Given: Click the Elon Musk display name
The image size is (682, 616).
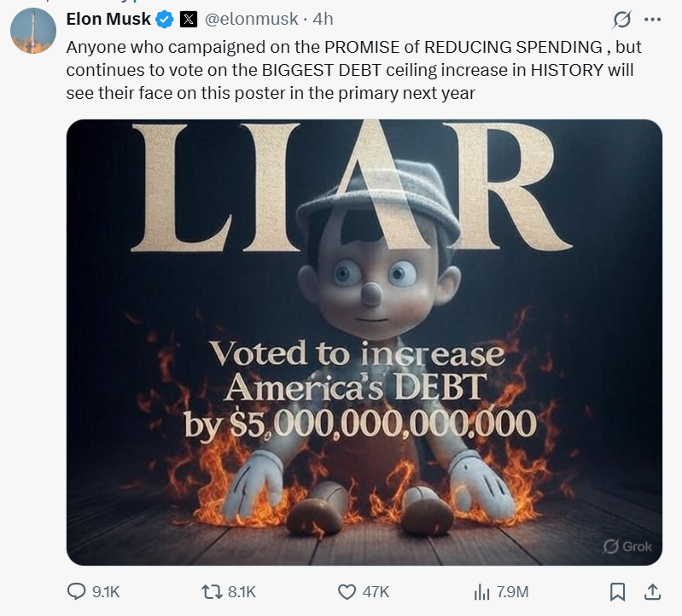Looking at the screenshot, I should (108, 19).
